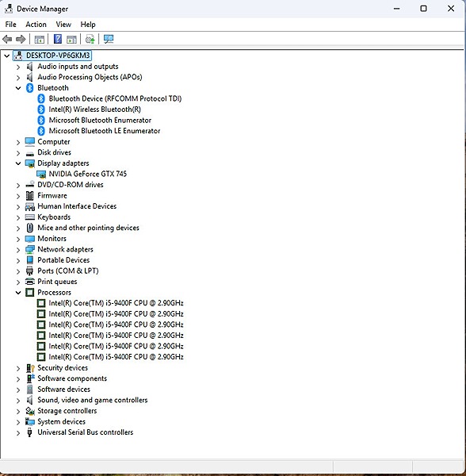Image resolution: width=466 pixels, height=476 pixels.
Task: Select the Print queues label
Action: [x=57, y=282]
